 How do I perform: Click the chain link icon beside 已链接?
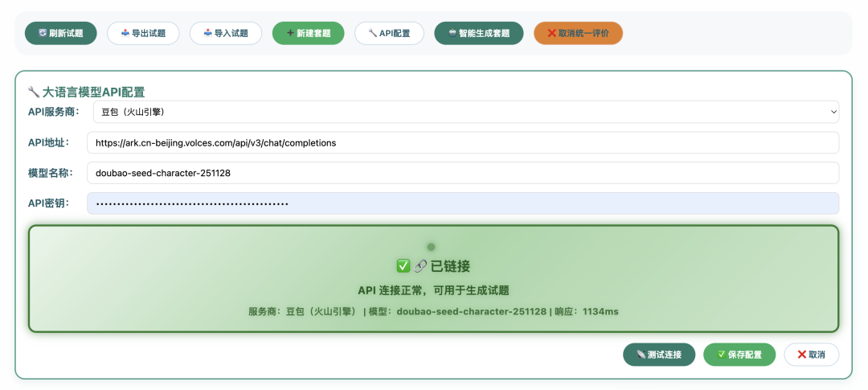point(420,266)
